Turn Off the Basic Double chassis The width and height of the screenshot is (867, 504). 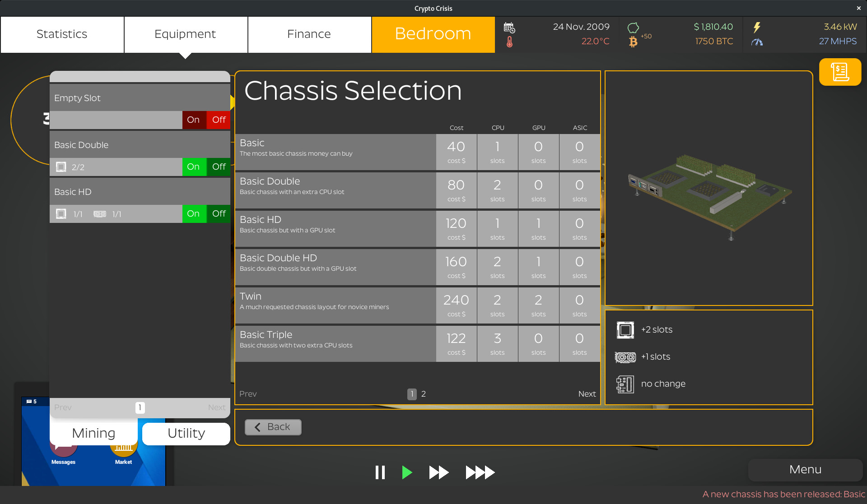click(218, 166)
